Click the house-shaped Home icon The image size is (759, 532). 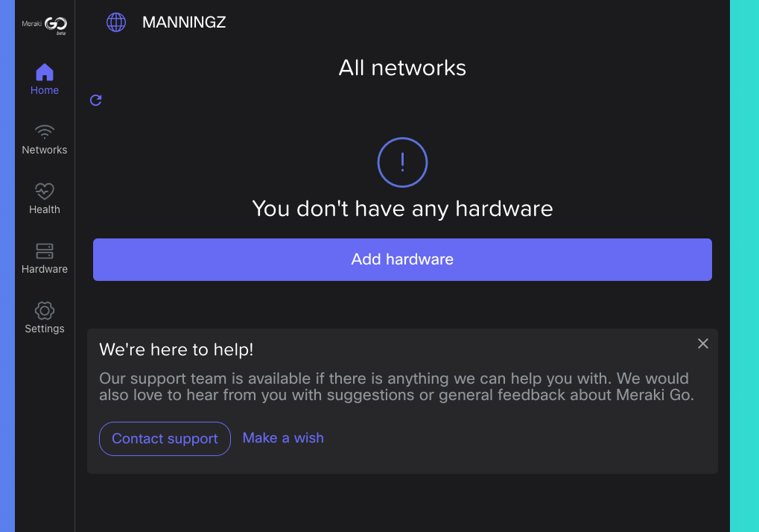coord(45,72)
